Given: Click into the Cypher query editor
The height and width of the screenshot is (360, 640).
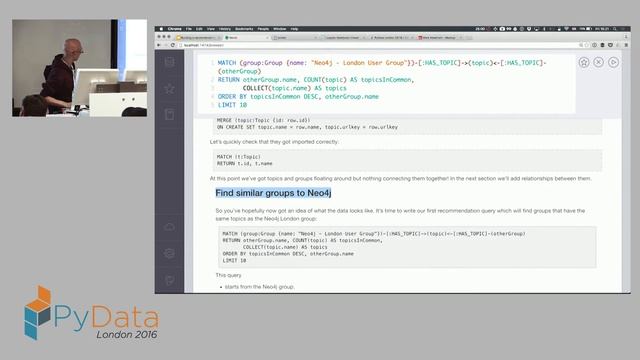Looking at the screenshot, I should [x=386, y=84].
